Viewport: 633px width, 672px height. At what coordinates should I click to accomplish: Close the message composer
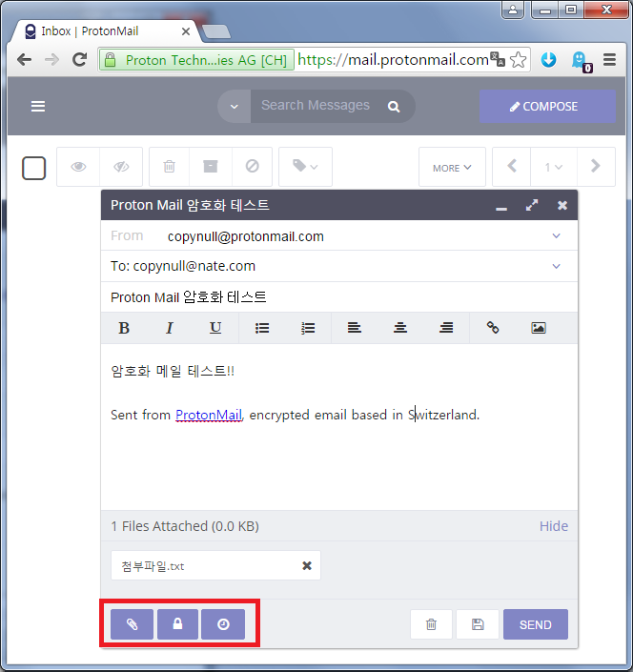point(562,205)
